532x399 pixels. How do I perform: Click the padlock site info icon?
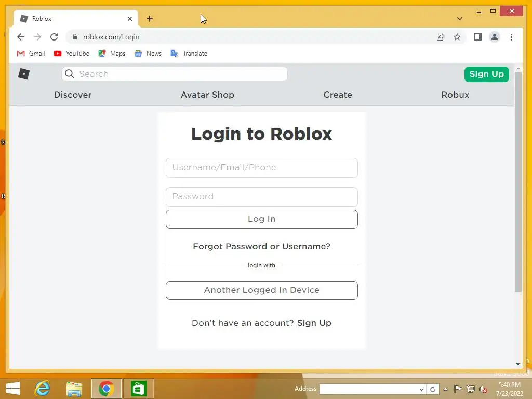75,37
